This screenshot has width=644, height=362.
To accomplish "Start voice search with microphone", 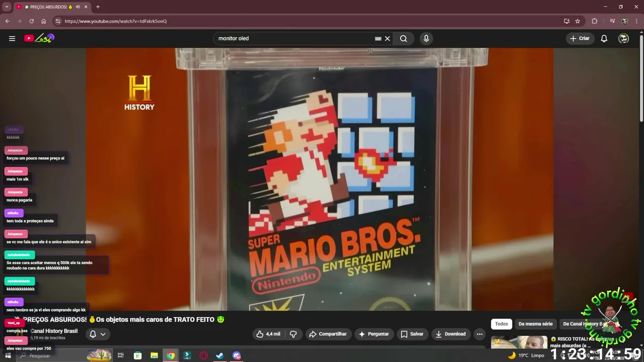I will (426, 38).
